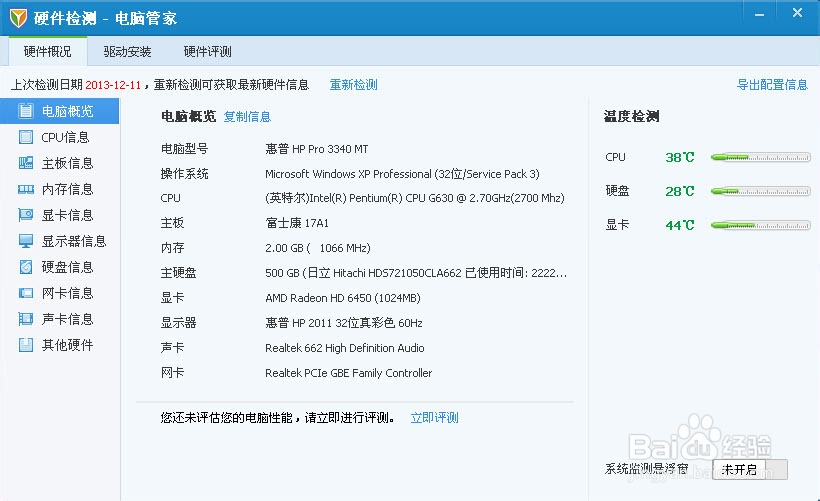The width and height of the screenshot is (820, 501).
Task: Click the 富士康 17A1 motherboard value
Action: point(297,223)
